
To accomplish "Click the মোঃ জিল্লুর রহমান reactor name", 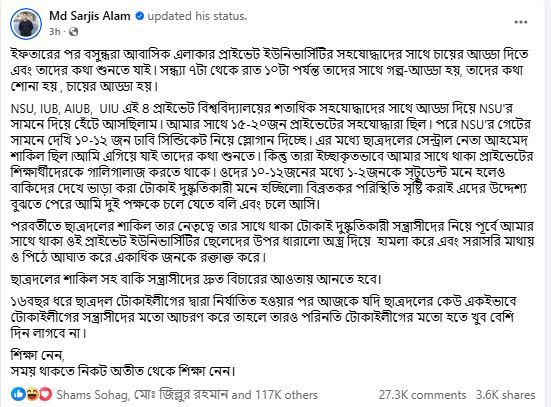I will 180,395.
